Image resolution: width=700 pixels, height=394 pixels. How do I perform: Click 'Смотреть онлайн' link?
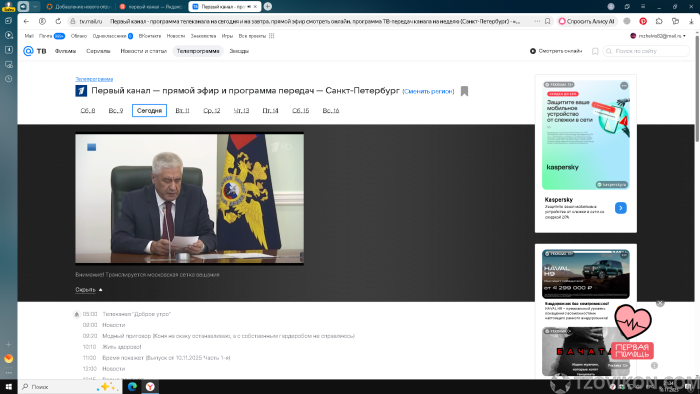tap(556, 51)
